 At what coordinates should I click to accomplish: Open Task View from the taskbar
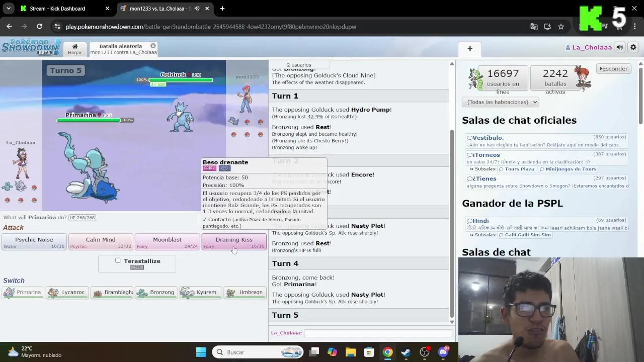pyautogui.click(x=314, y=352)
